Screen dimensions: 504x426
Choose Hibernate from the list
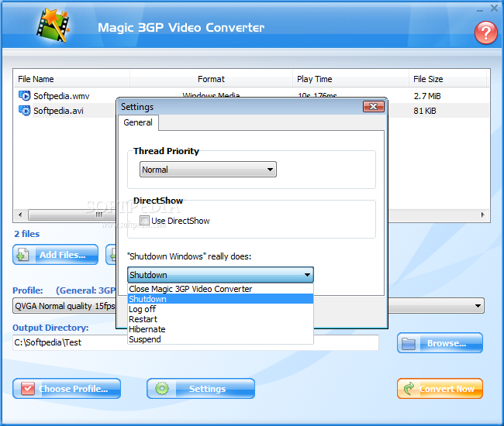click(x=220, y=329)
